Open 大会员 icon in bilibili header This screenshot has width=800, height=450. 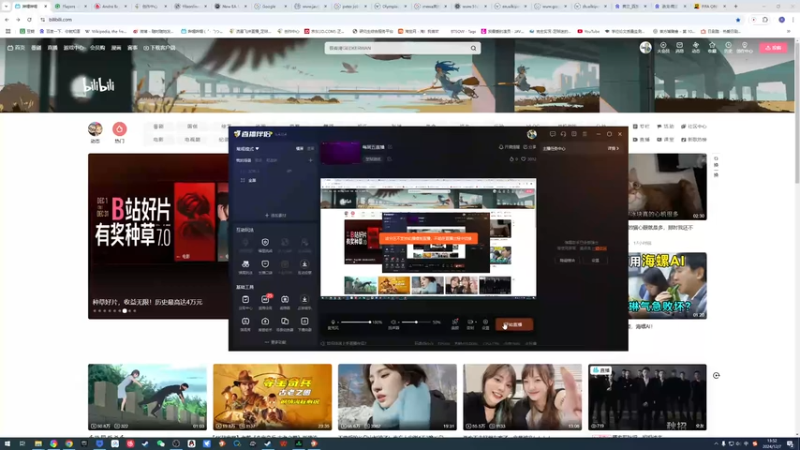663,47
